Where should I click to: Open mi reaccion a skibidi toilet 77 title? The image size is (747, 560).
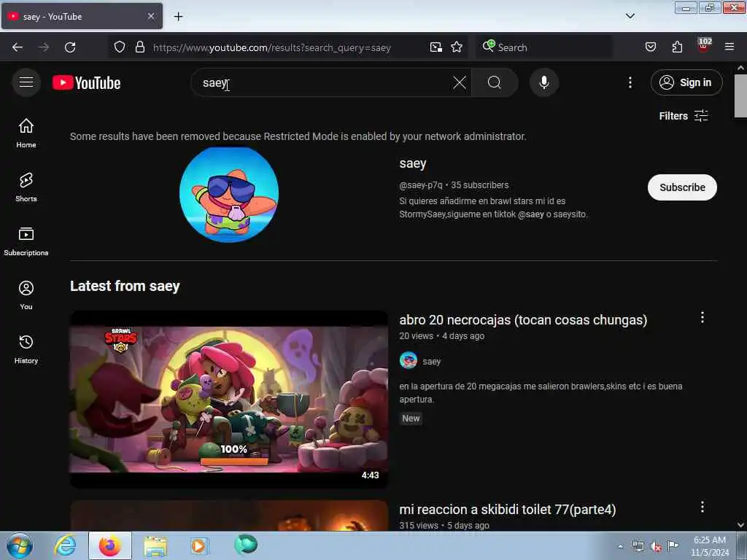tap(508, 510)
